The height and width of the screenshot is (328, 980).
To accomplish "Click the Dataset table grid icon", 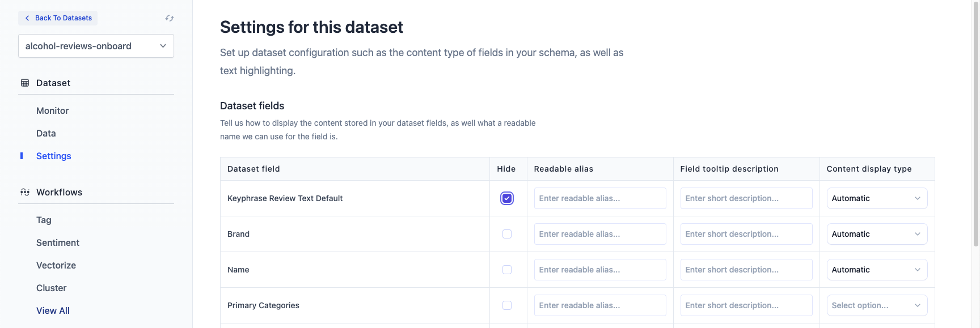I will coord(25,83).
